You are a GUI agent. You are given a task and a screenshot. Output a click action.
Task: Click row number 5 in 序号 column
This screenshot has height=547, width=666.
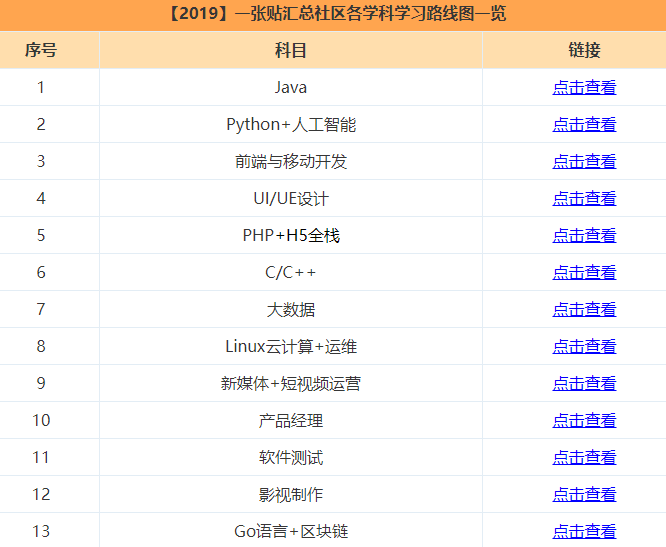(41, 235)
